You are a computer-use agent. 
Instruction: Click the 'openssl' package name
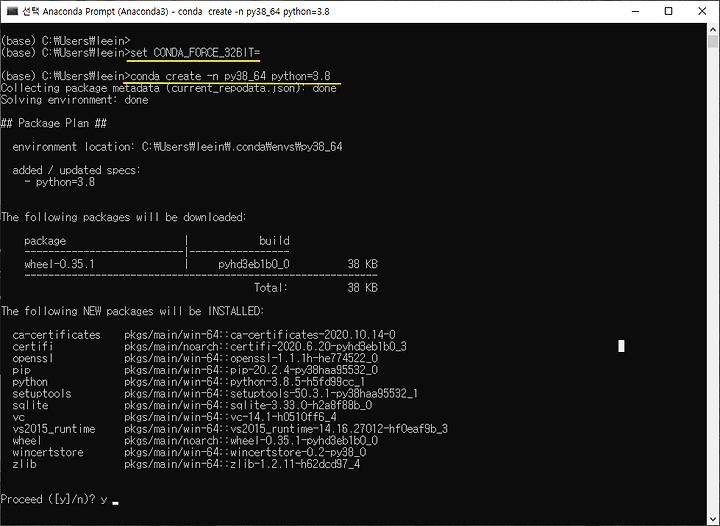[x=33, y=358]
